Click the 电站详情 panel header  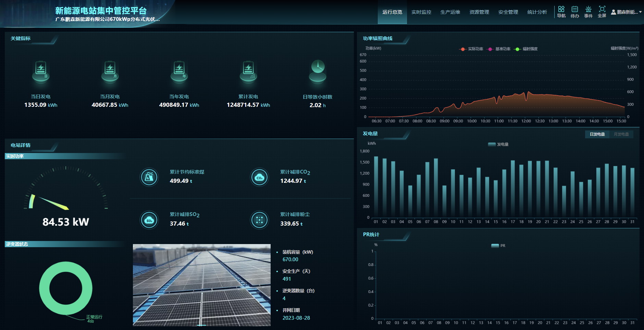click(21, 145)
